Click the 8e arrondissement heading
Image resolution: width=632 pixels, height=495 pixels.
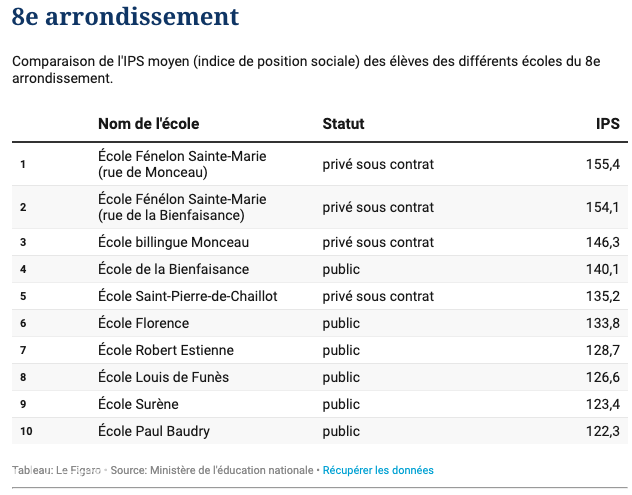click(x=125, y=17)
